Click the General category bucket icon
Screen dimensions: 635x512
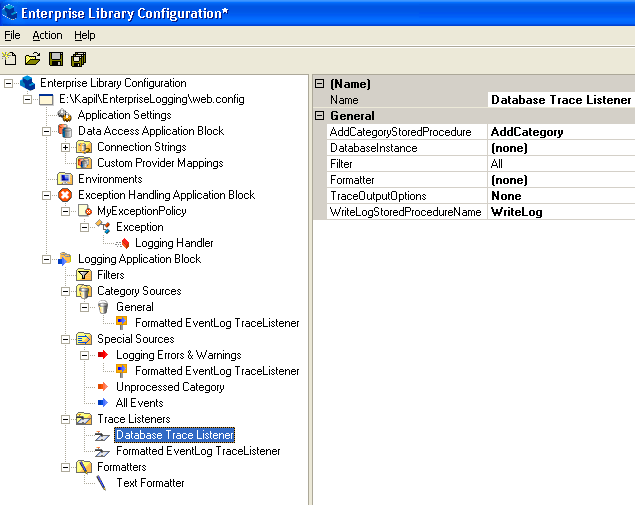click(x=103, y=307)
